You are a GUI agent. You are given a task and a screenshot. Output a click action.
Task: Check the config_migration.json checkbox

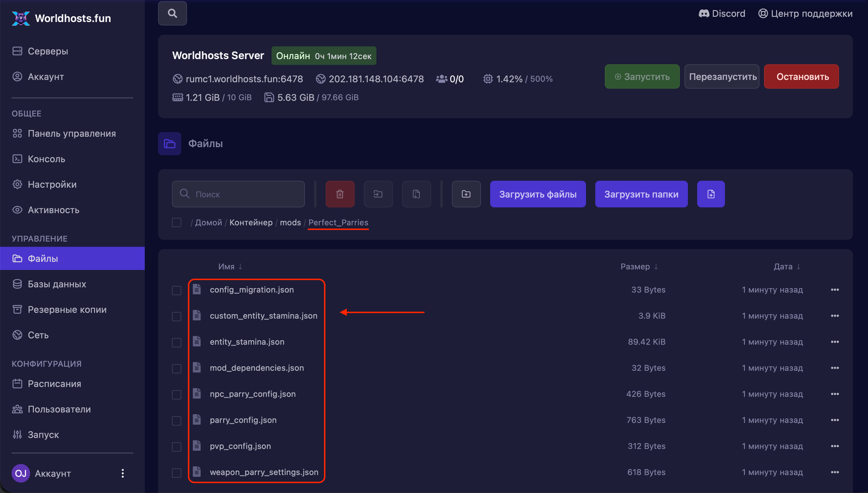177,290
